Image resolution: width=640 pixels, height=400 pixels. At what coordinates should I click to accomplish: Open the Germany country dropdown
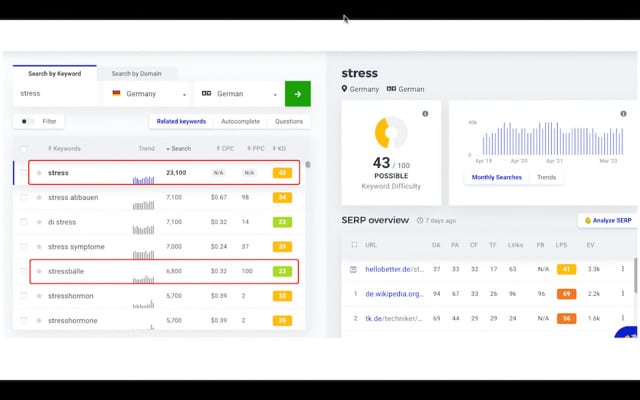pyautogui.click(x=150, y=94)
